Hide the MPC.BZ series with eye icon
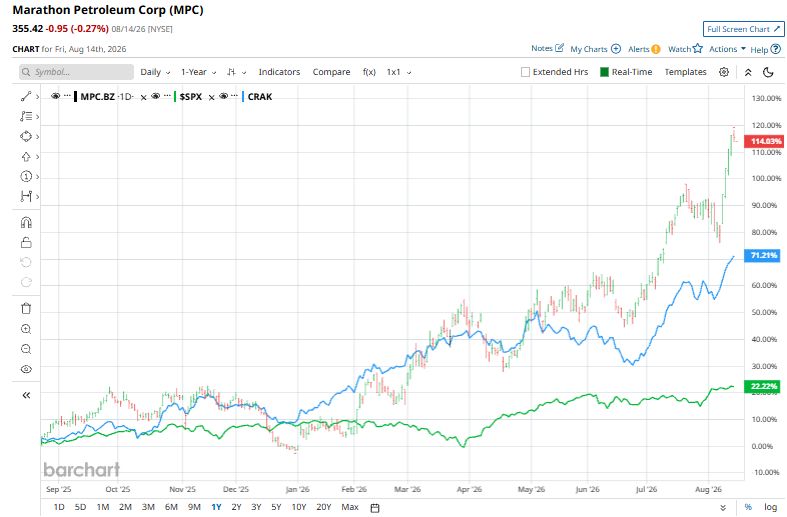This screenshot has width=787, height=517. [x=55, y=96]
